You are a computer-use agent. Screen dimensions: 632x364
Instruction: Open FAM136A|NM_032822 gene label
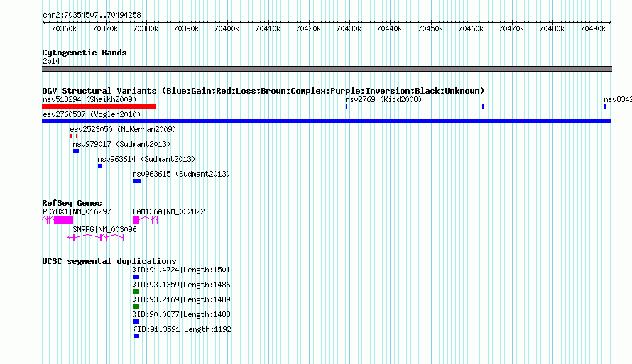pos(168,211)
